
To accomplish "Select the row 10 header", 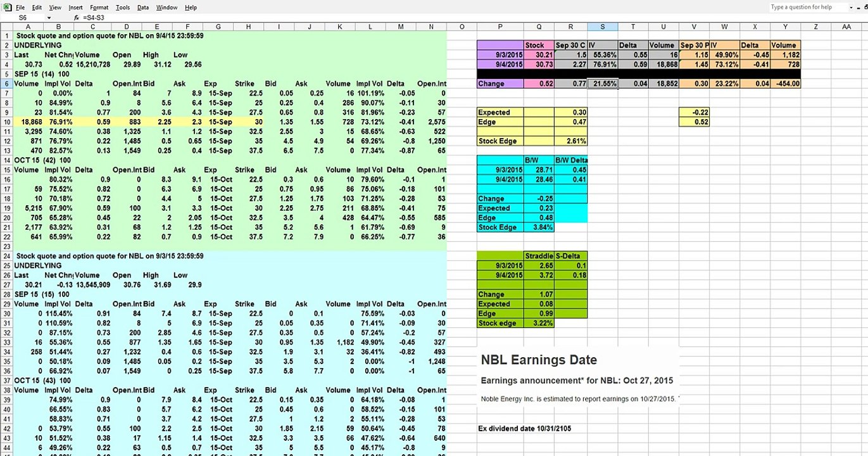I will [x=6, y=122].
